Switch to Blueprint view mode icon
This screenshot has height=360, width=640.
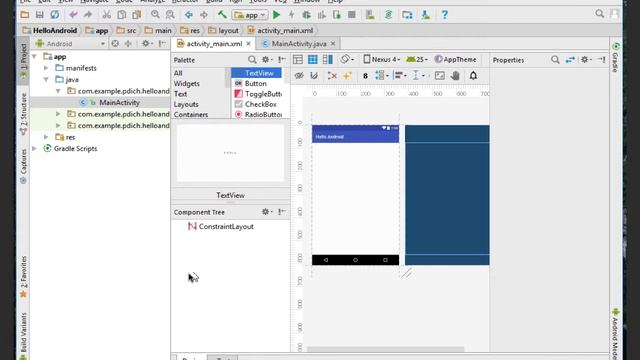tap(313, 60)
